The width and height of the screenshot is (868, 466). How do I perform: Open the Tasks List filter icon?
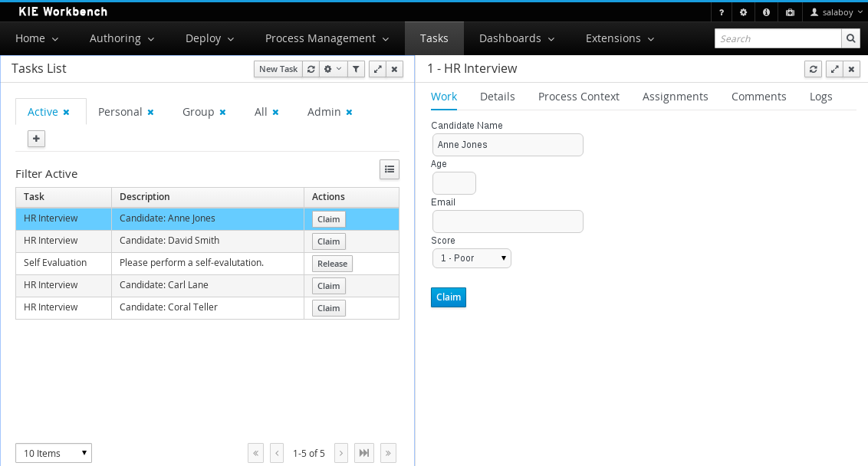tap(357, 69)
